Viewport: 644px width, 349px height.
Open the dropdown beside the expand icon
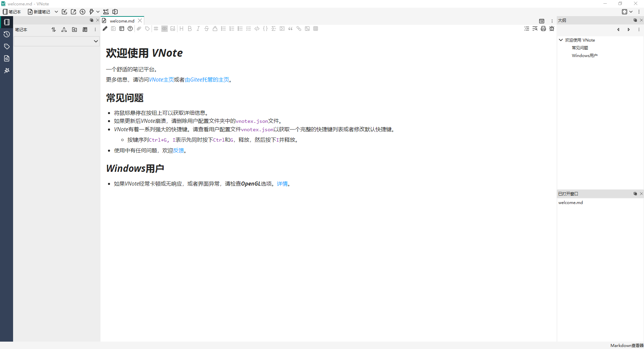[x=631, y=12]
